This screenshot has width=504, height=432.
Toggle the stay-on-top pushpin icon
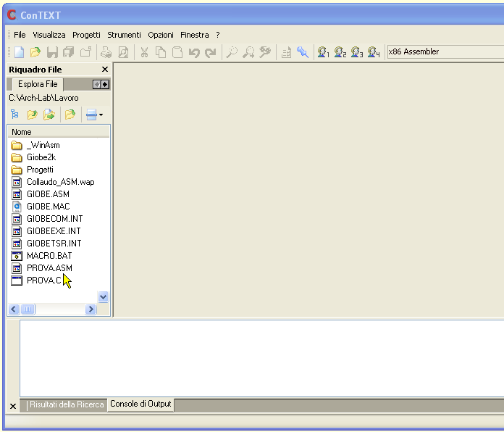pyautogui.click(x=303, y=52)
